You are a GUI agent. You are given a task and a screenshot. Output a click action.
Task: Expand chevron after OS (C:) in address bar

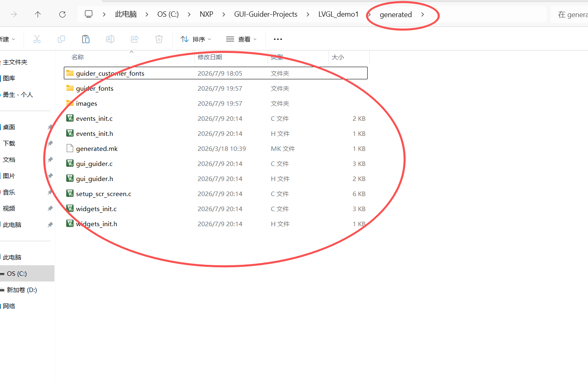pos(189,14)
